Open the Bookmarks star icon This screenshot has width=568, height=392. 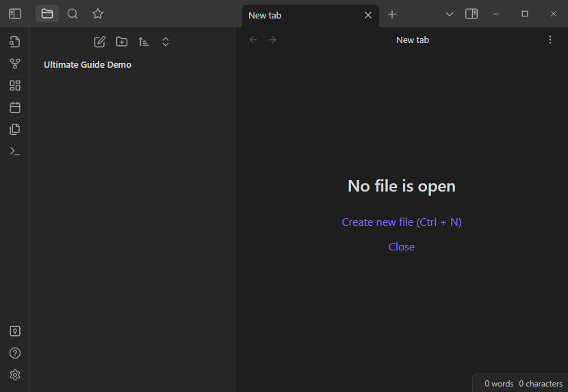tap(98, 14)
